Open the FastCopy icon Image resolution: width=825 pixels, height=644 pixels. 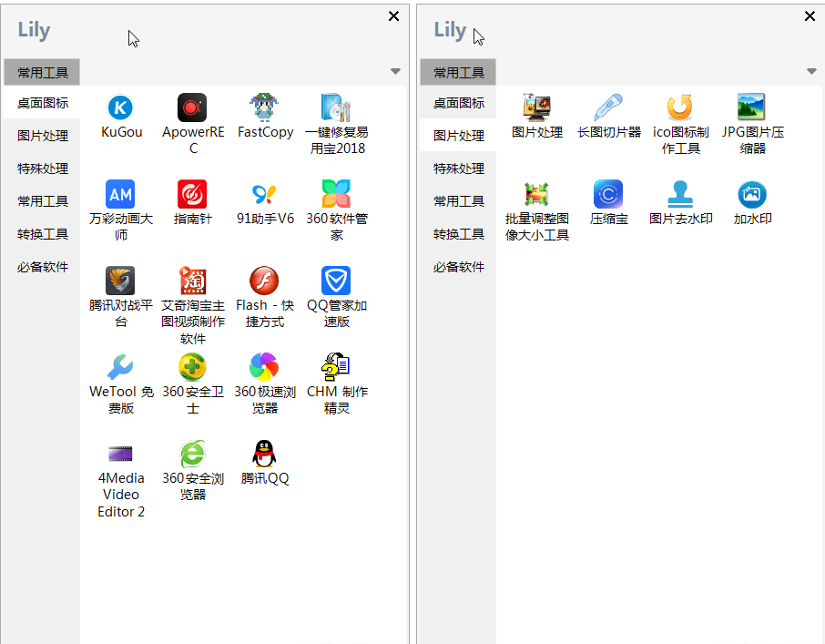[x=264, y=107]
